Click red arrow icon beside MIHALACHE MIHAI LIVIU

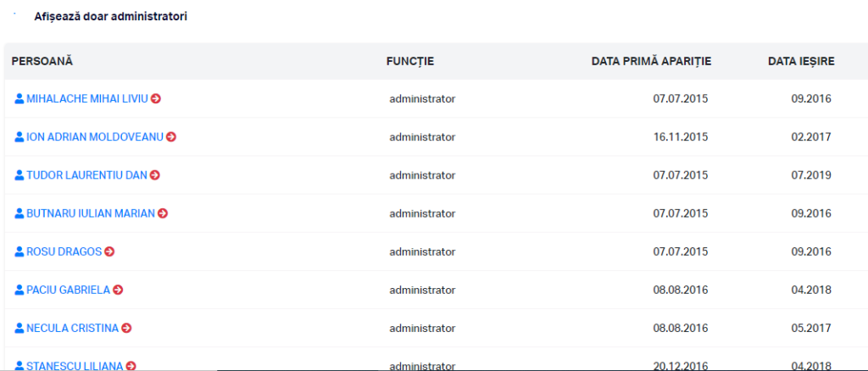tap(156, 98)
